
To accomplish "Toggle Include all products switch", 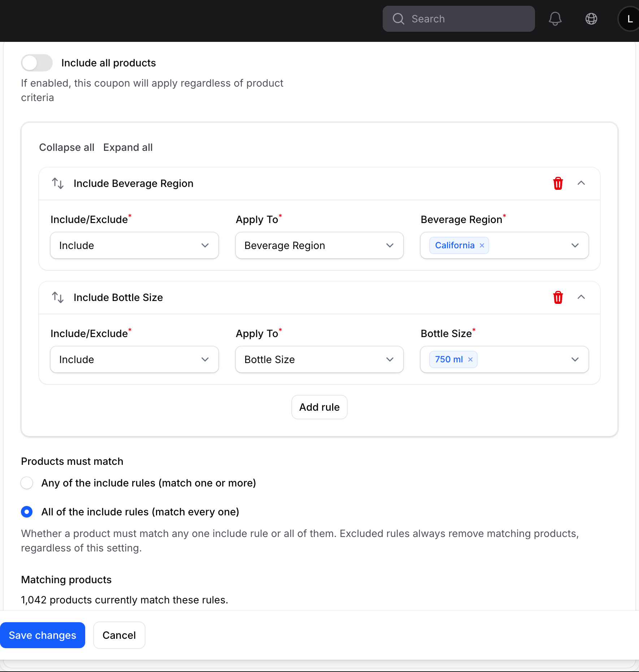I will point(37,63).
